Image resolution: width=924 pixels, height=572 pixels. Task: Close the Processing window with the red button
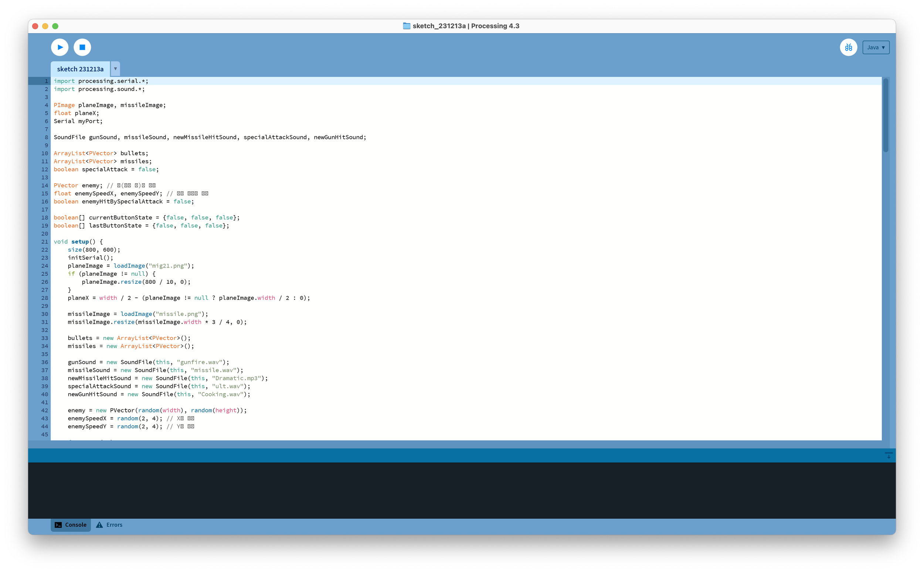coord(35,26)
